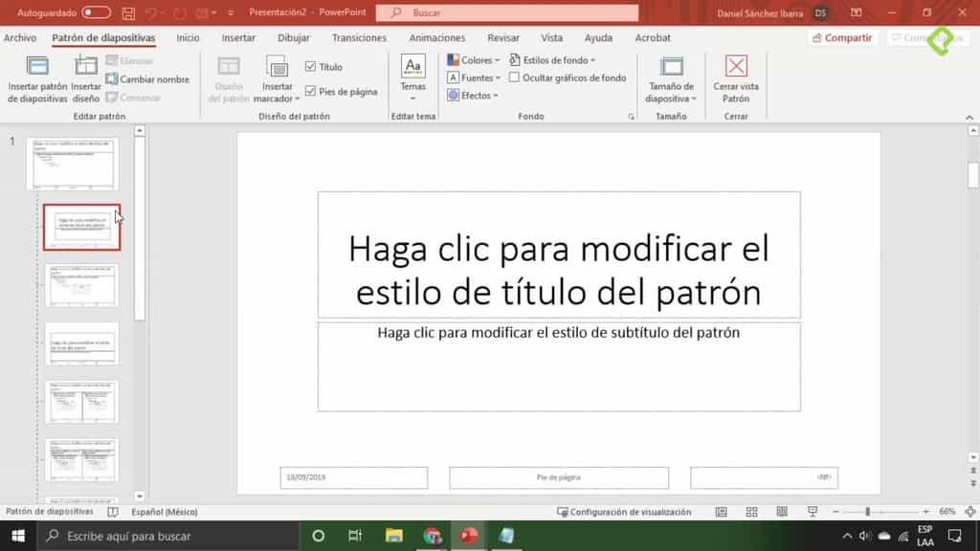
Task: Open the Dibujar tab
Action: click(x=294, y=37)
